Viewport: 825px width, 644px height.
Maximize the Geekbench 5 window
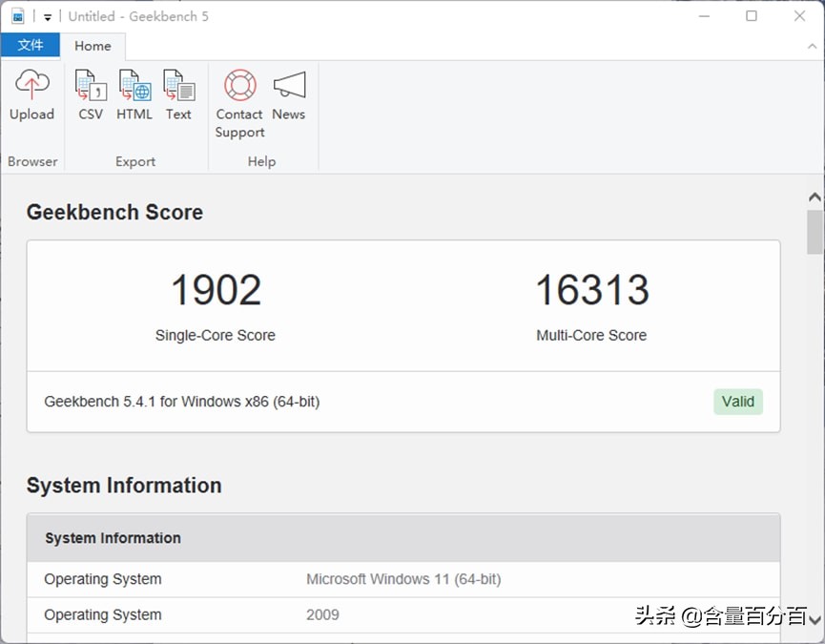752,16
